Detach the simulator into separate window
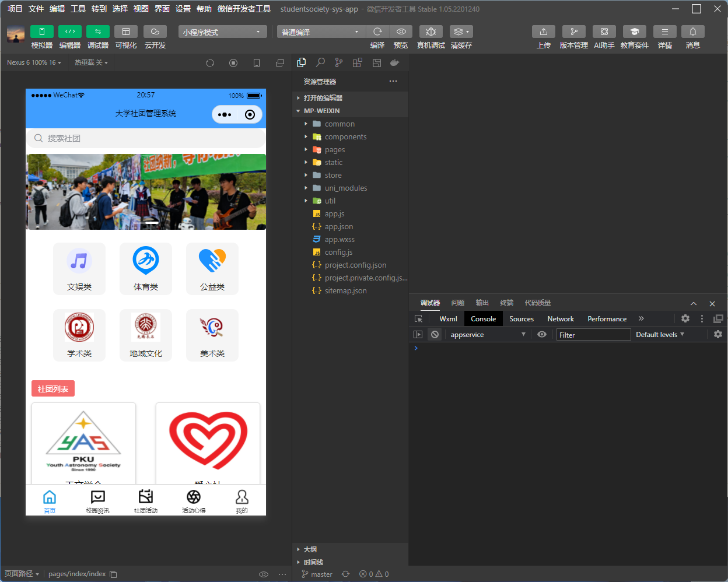The image size is (728, 582). click(280, 63)
